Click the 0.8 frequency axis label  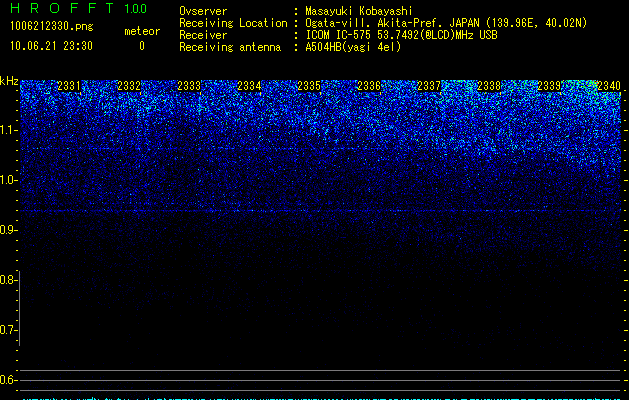9,280
